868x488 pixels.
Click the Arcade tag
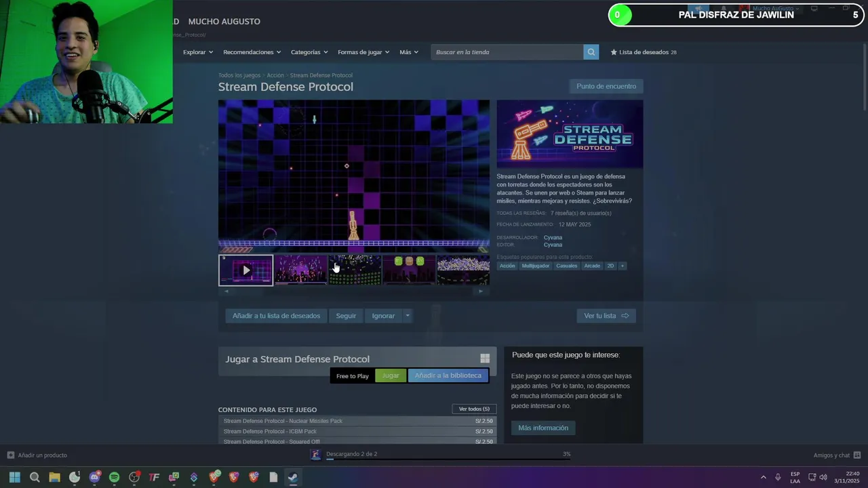point(592,266)
